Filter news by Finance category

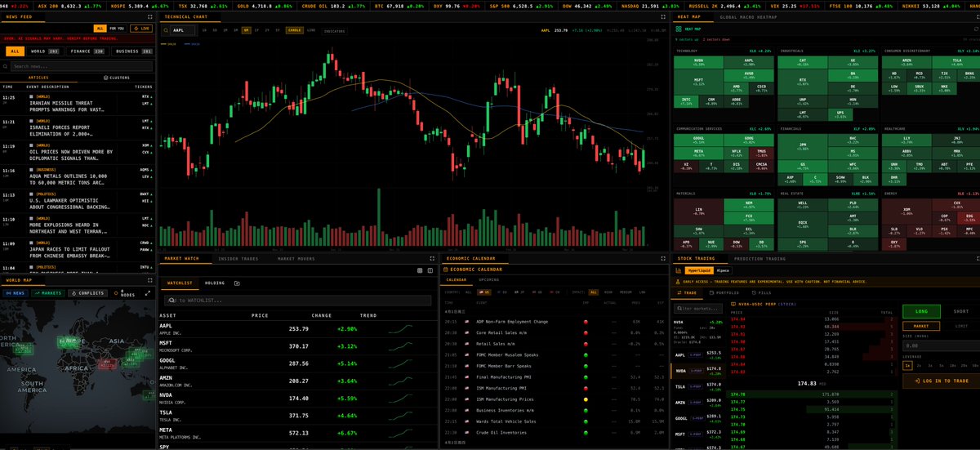(x=88, y=51)
